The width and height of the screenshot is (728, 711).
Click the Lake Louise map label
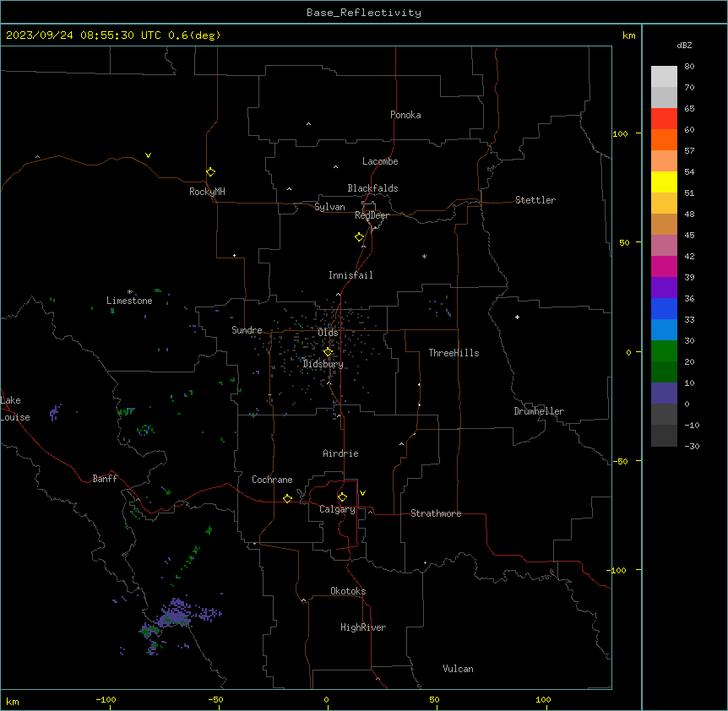15,409
